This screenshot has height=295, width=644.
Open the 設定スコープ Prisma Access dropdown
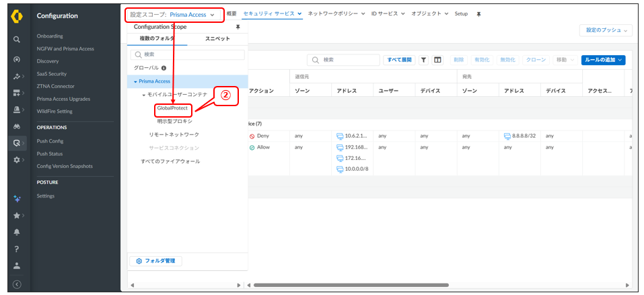[x=175, y=15]
